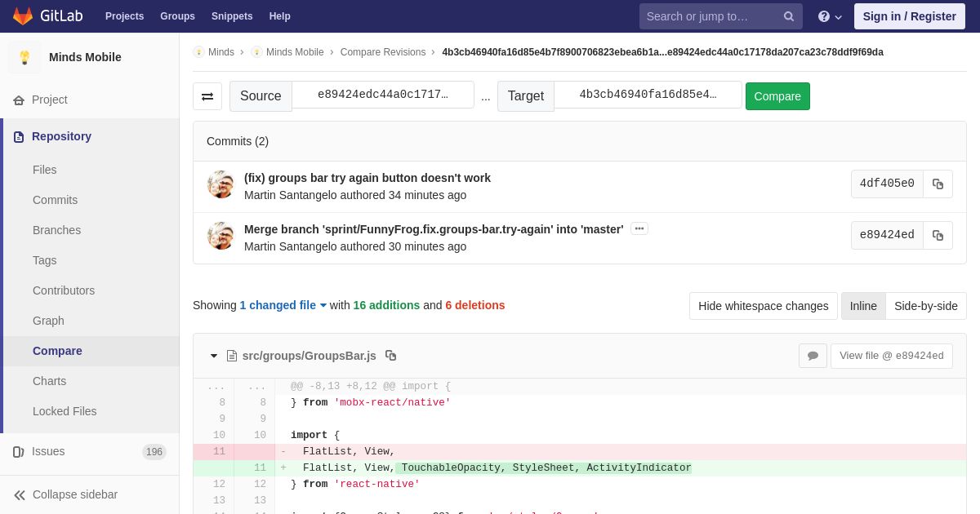Image resolution: width=980 pixels, height=514 pixels.
Task: Open Charts in sidebar
Action: [50, 381]
